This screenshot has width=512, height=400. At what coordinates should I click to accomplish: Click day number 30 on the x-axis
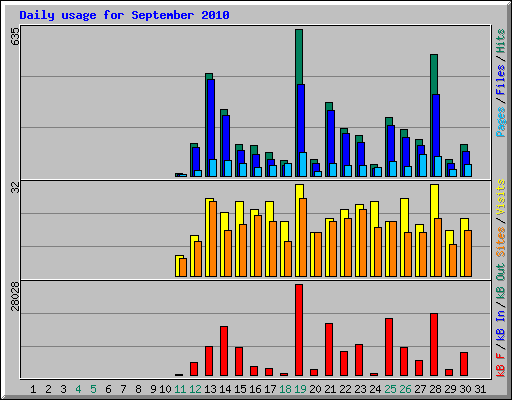pos(465,389)
